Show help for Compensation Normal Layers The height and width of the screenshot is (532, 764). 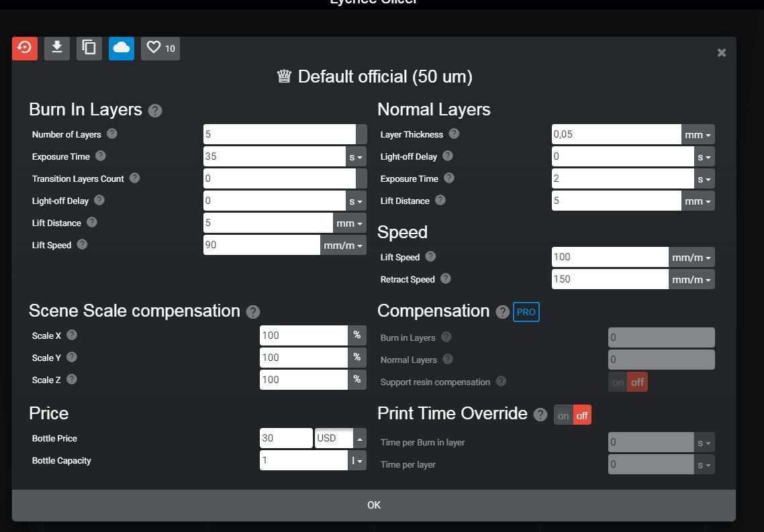pyautogui.click(x=448, y=359)
